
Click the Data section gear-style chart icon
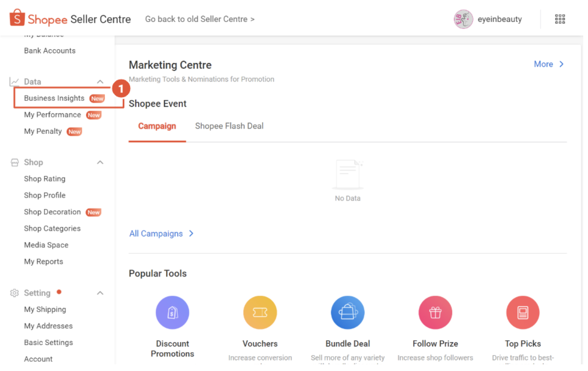coord(15,81)
